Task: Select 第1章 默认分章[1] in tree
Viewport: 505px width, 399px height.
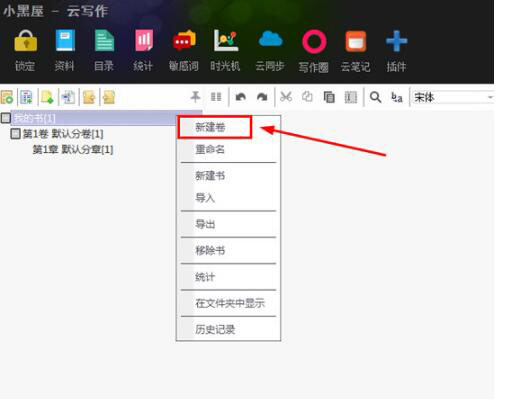Action: pyautogui.click(x=73, y=149)
